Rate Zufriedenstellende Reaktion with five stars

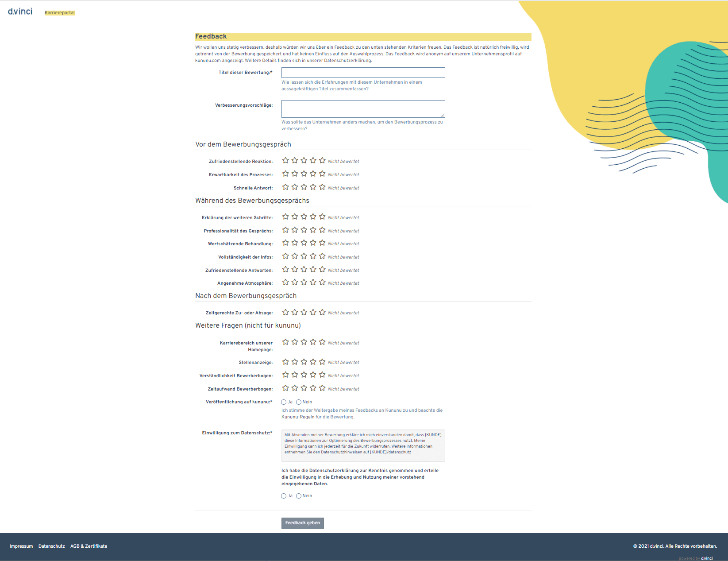tap(322, 161)
